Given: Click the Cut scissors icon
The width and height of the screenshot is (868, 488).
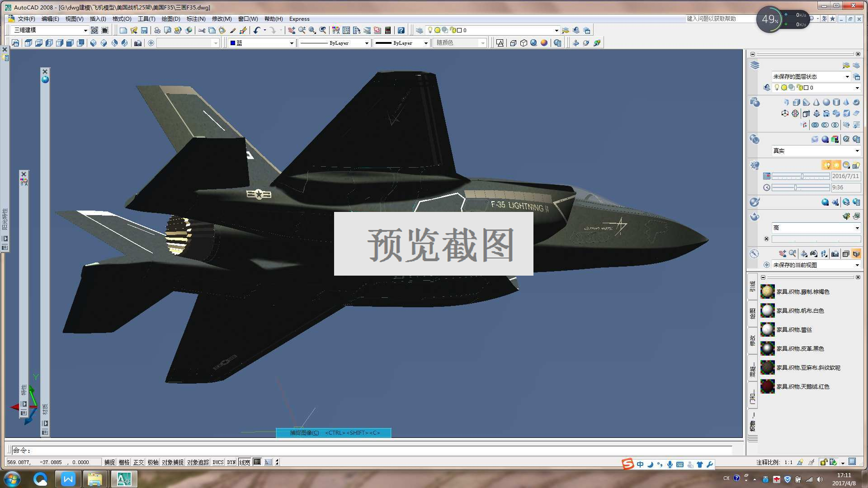Looking at the screenshot, I should click(202, 30).
